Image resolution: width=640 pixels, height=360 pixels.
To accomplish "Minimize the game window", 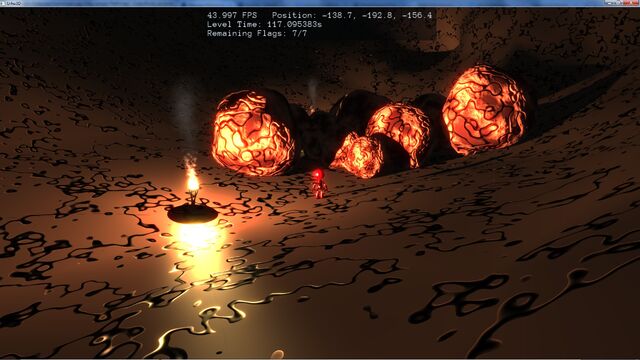I will coord(611,3).
